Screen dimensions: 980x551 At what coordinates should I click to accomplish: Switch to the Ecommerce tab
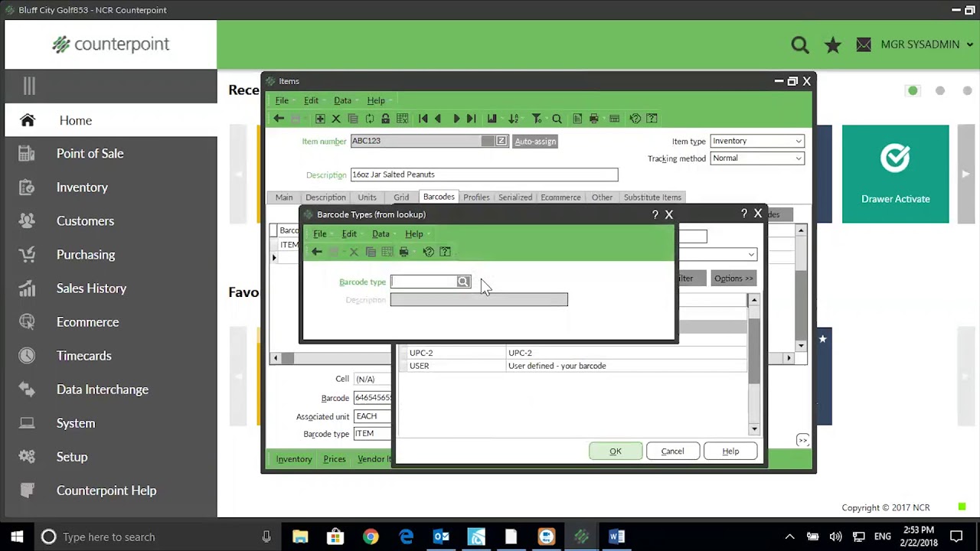560,197
